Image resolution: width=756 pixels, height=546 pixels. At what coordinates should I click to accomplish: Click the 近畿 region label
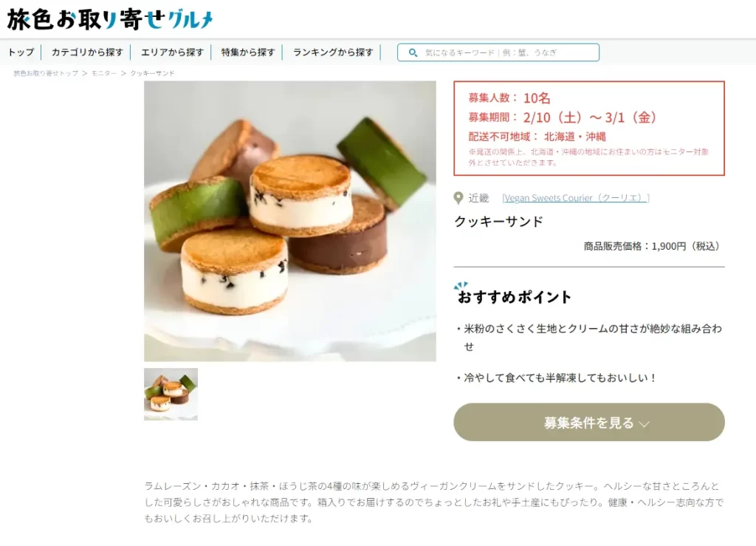[478, 198]
